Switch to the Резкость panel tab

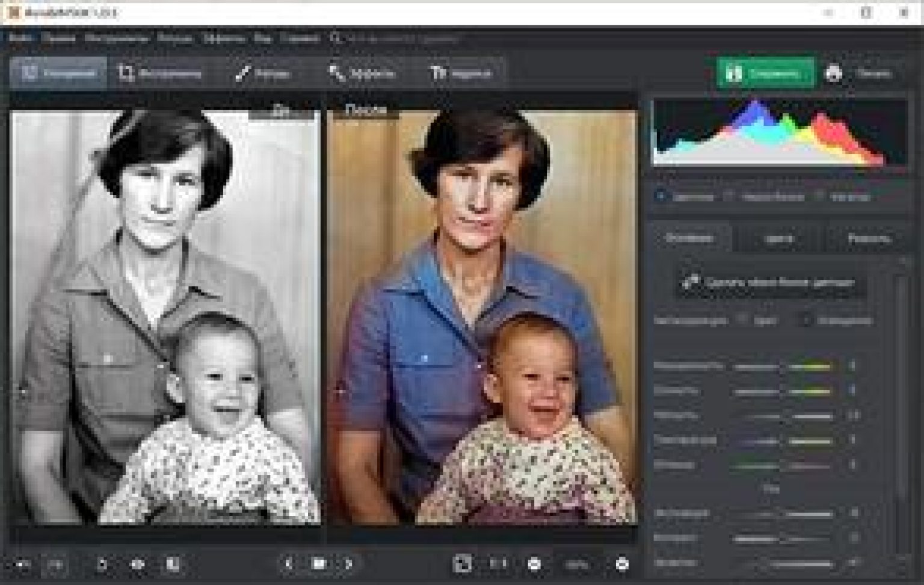pos(868,238)
